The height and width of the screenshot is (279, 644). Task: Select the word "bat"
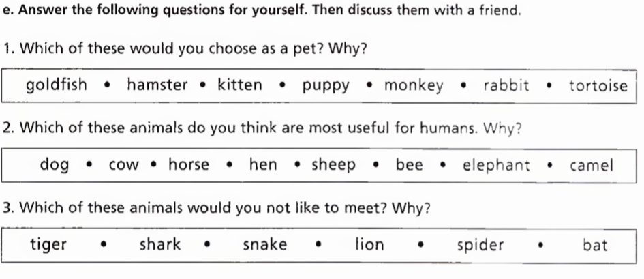pos(595,245)
